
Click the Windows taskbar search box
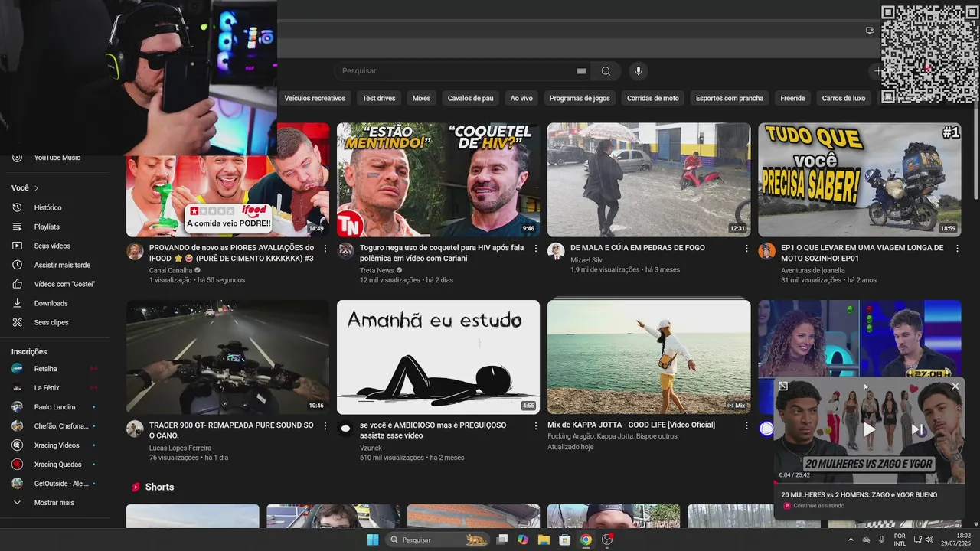point(436,540)
